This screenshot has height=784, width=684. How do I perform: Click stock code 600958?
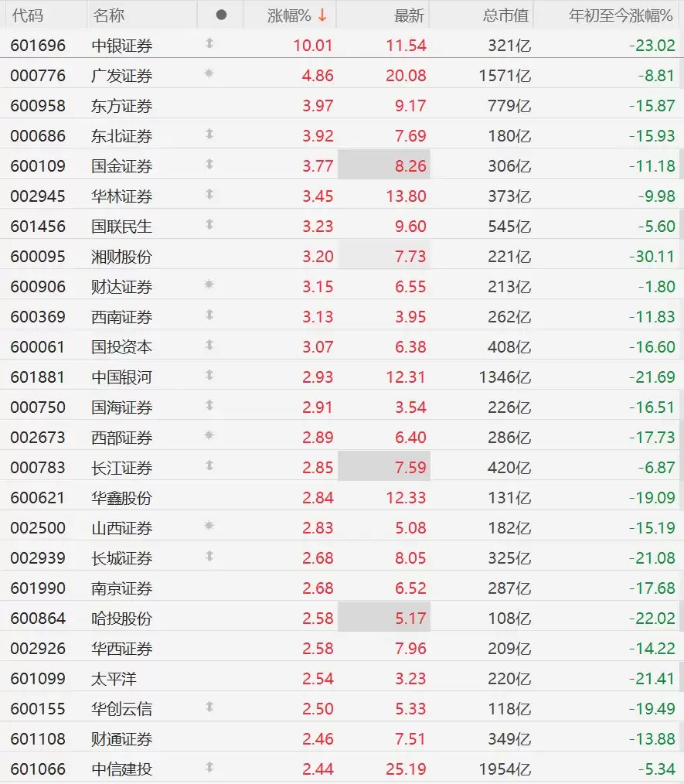38,106
